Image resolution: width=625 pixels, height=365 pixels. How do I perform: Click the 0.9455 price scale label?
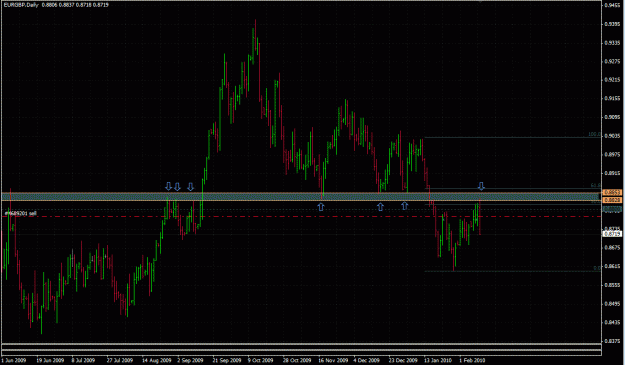[x=612, y=5]
